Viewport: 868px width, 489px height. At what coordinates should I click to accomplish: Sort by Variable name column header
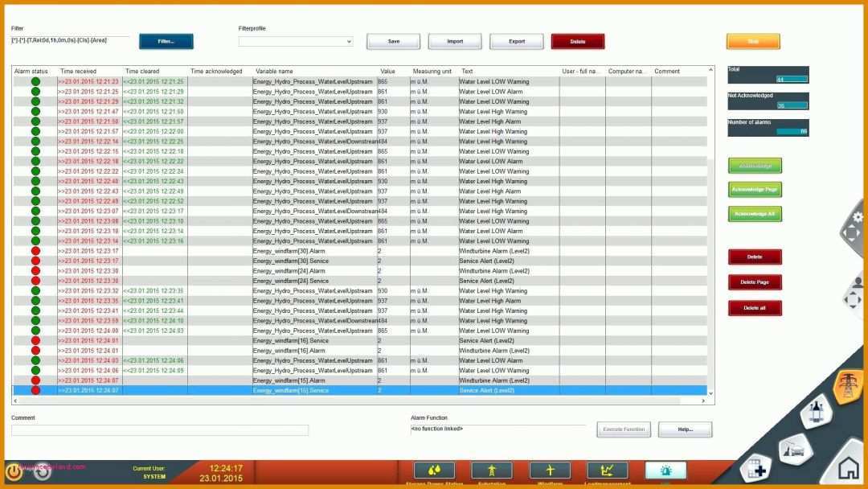point(274,72)
